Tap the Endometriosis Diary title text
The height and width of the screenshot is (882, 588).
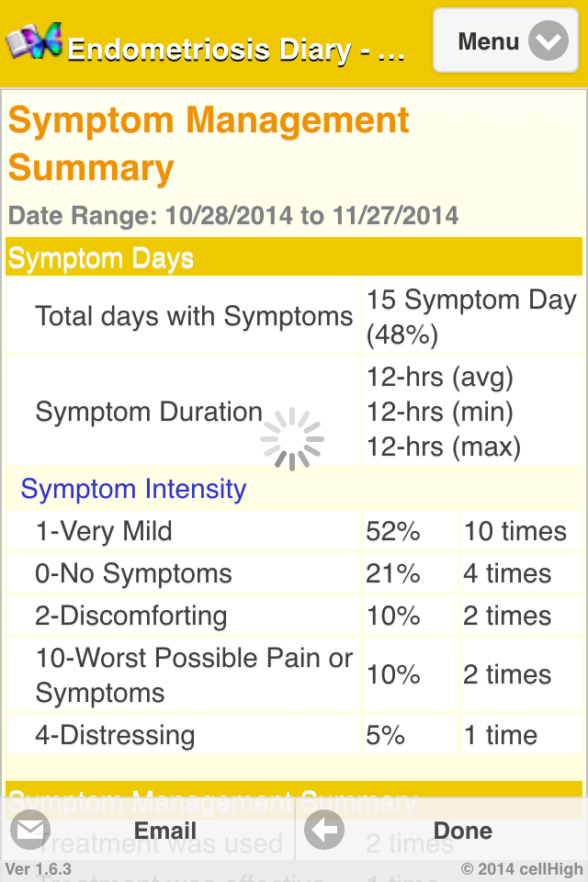pyautogui.click(x=236, y=48)
